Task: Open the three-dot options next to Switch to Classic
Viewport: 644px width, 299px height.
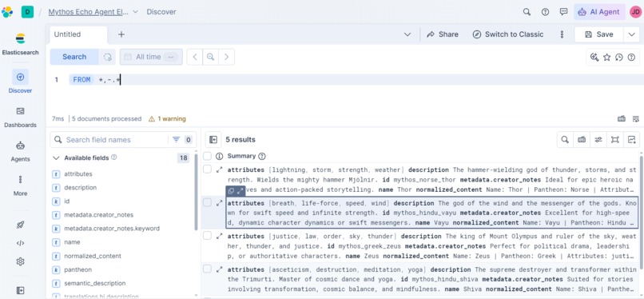Action: click(562, 34)
